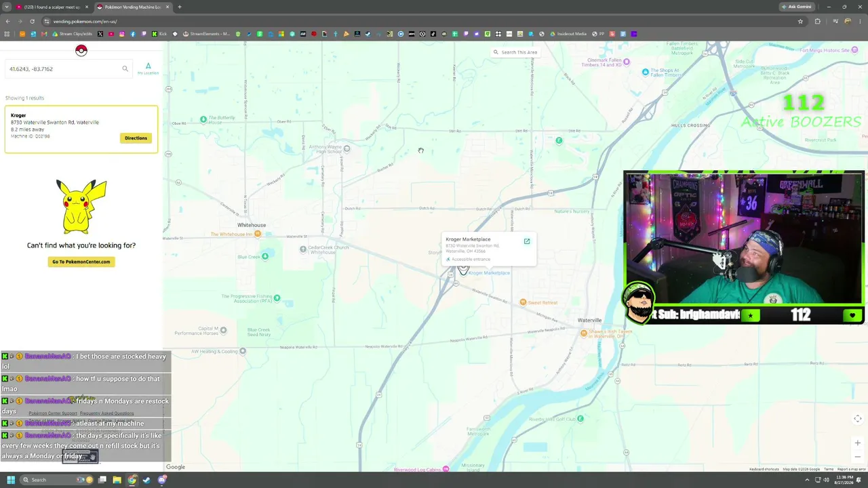This screenshot has height=488, width=868.
Task: Click the search magnifier beside the coordinates
Action: coord(125,68)
